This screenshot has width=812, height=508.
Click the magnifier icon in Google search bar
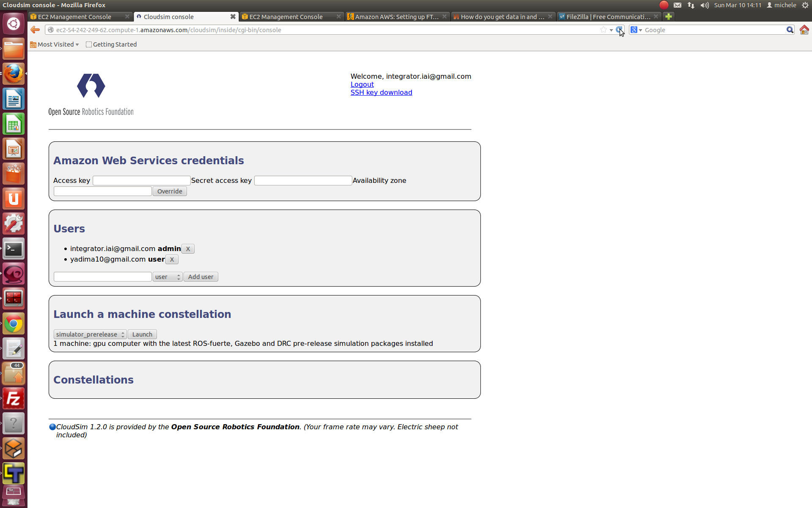coord(790,30)
